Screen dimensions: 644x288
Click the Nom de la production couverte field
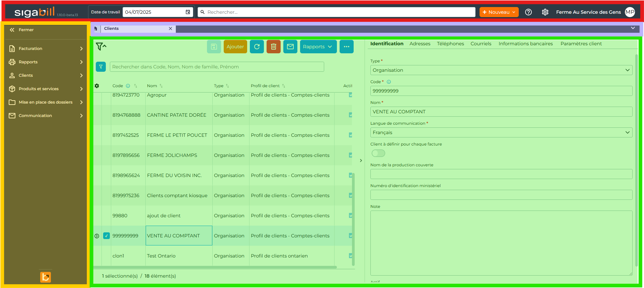[x=501, y=174]
